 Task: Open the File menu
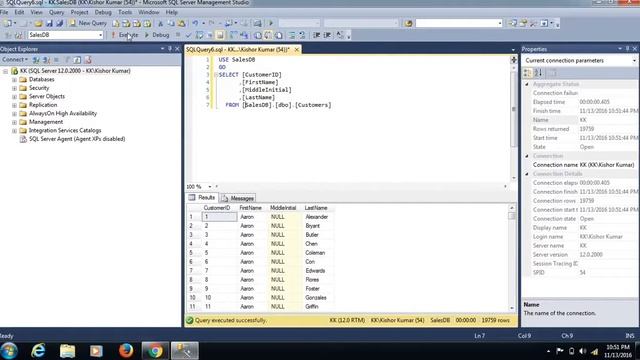tap(4, 12)
